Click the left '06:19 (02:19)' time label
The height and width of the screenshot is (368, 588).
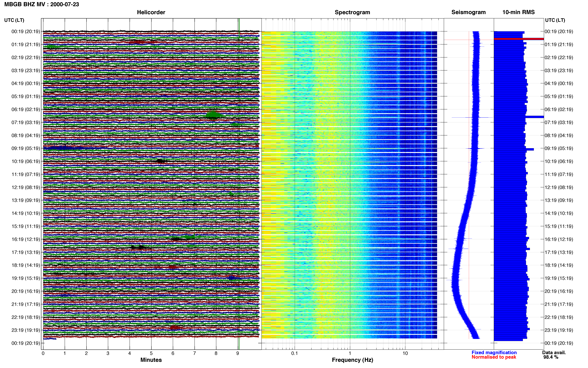26,109
